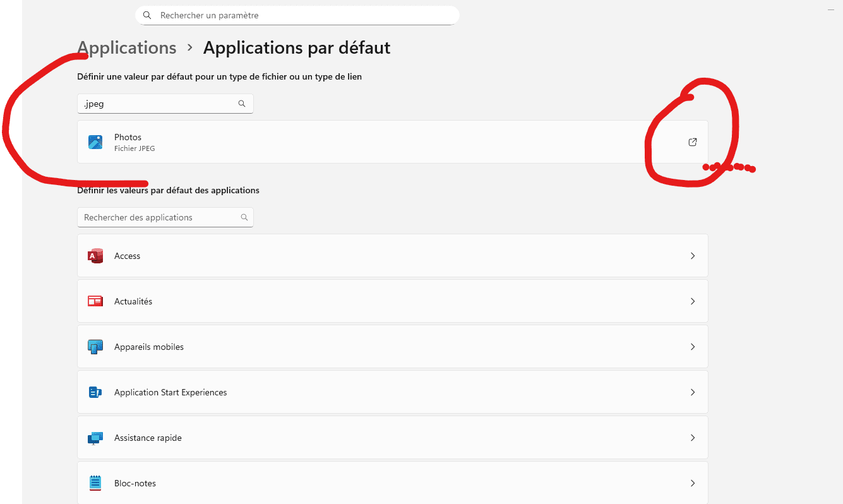Click the "Définir une valeur par défaut" heading
The image size is (843, 504).
pos(219,76)
